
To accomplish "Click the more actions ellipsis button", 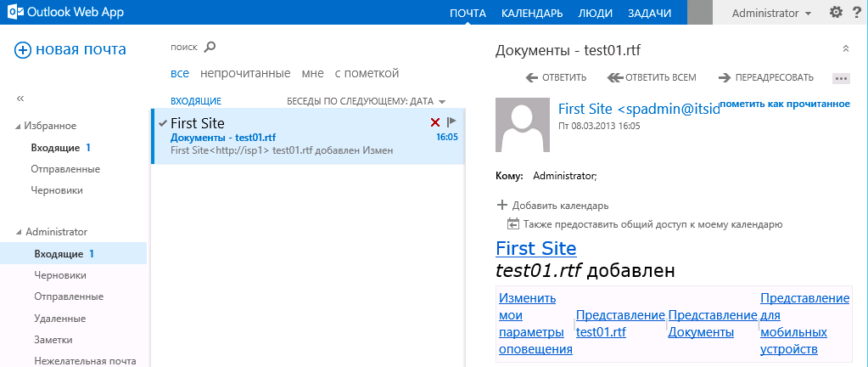I will tap(841, 78).
